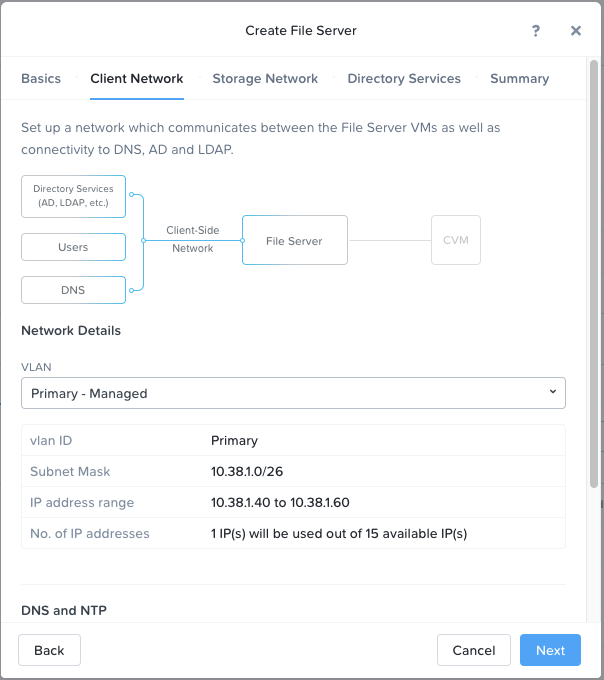Click the CVM diagram box
This screenshot has height=680, width=604.
click(x=456, y=240)
